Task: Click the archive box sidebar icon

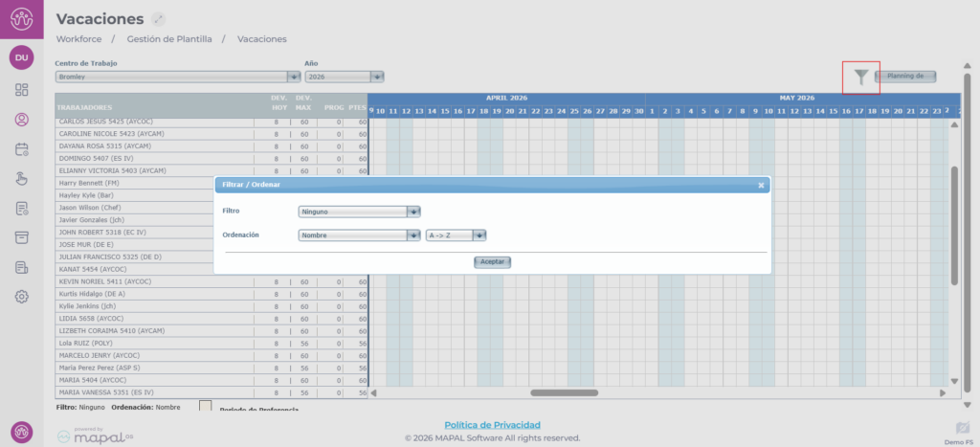Action: click(21, 237)
